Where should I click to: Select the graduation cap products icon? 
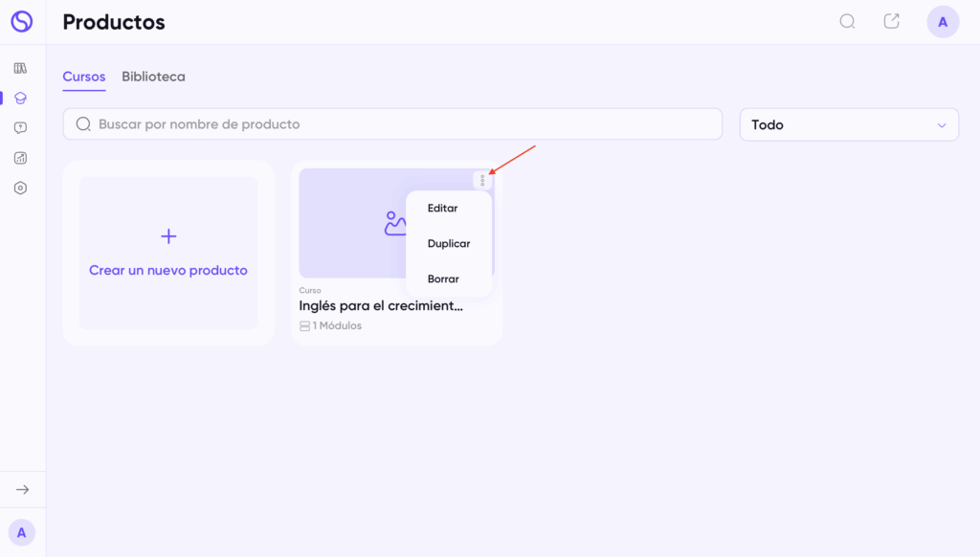[x=20, y=98]
